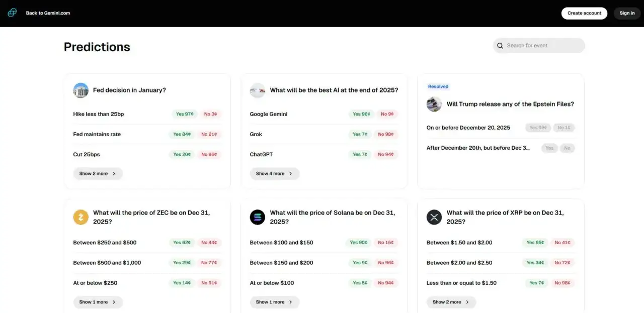Select Yes 65¢ for XRP $1.50 to $2.00
This screenshot has width=644, height=313.
pos(535,243)
